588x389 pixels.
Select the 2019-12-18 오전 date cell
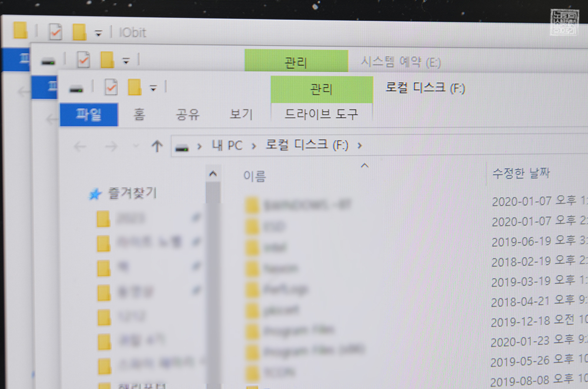coord(539,321)
